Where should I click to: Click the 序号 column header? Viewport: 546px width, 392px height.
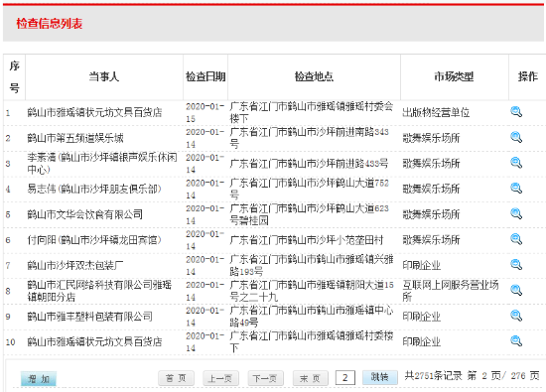[14, 77]
